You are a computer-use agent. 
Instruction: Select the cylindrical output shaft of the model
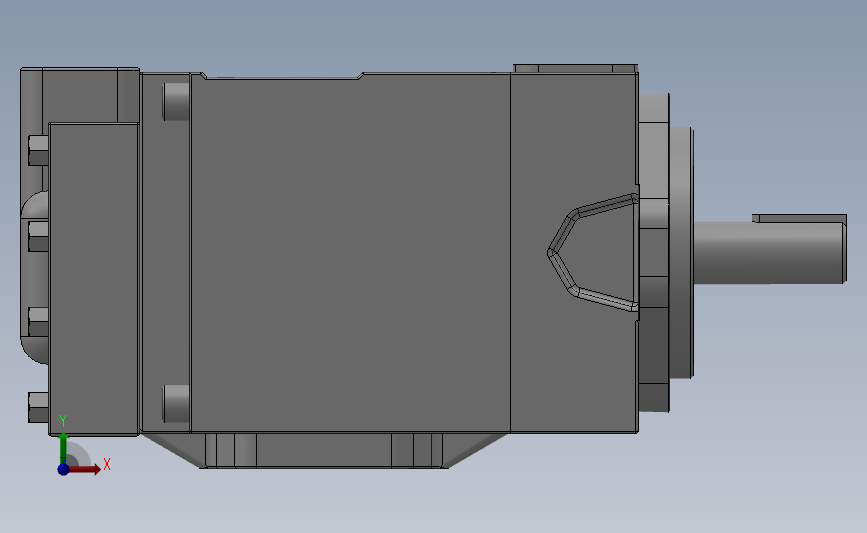[x=769, y=253]
